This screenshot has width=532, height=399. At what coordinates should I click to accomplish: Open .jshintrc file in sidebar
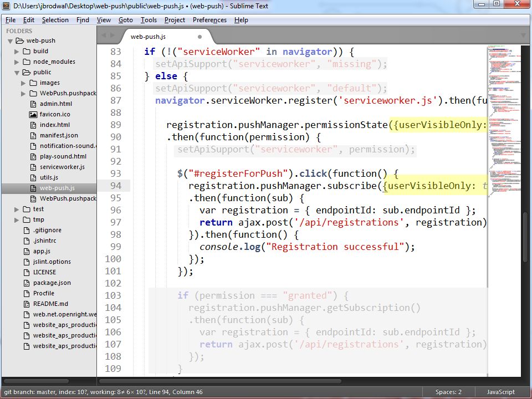pyautogui.click(x=44, y=241)
